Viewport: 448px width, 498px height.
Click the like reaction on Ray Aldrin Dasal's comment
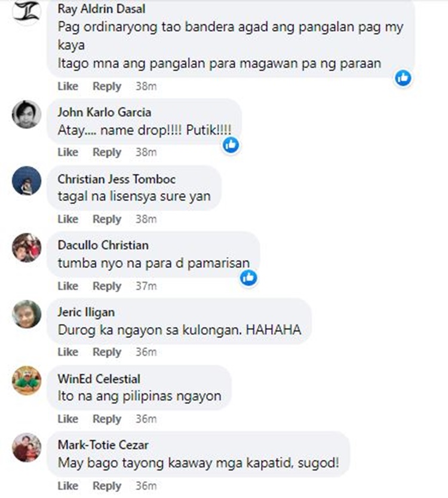click(x=403, y=78)
